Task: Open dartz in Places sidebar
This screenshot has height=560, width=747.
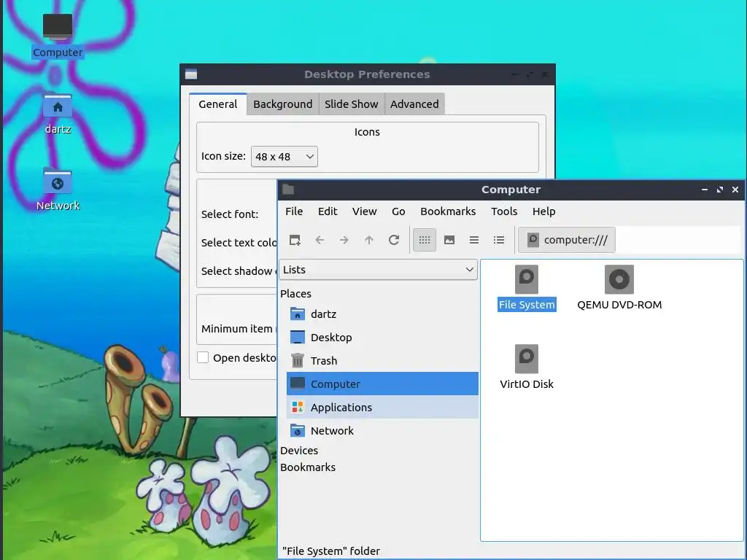Action: [x=382, y=314]
